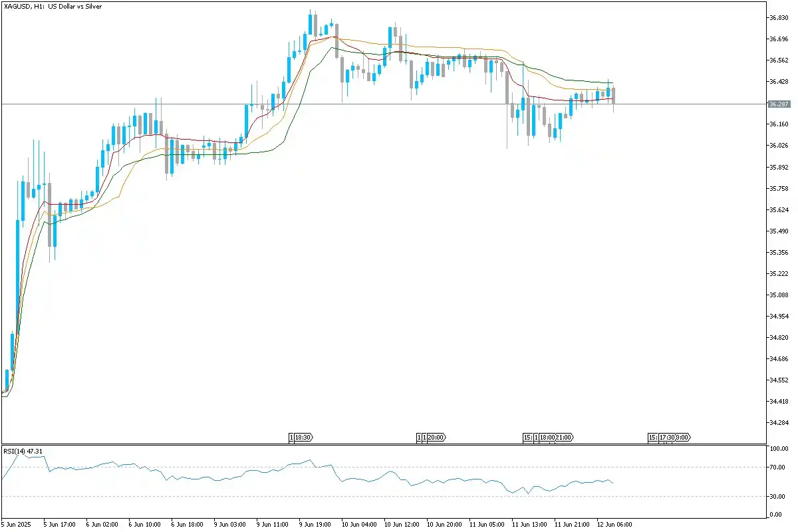
Task: Click price axis value 34.954
Action: 779,316
